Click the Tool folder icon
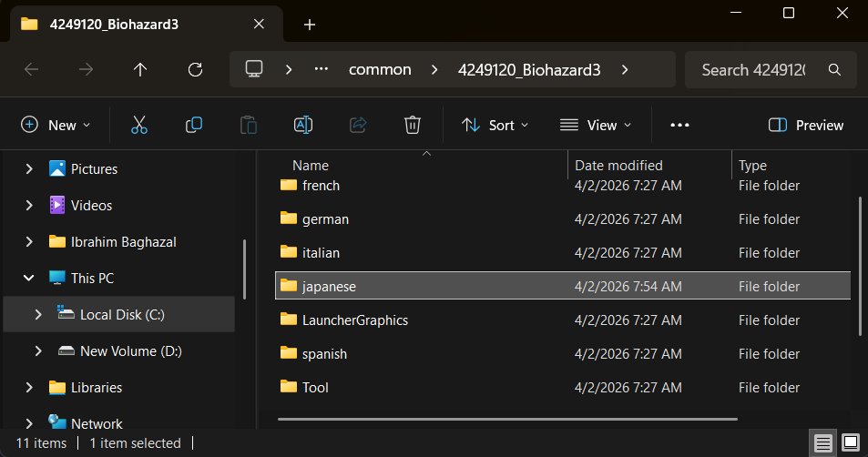Image resolution: width=868 pixels, height=457 pixels. coord(289,386)
